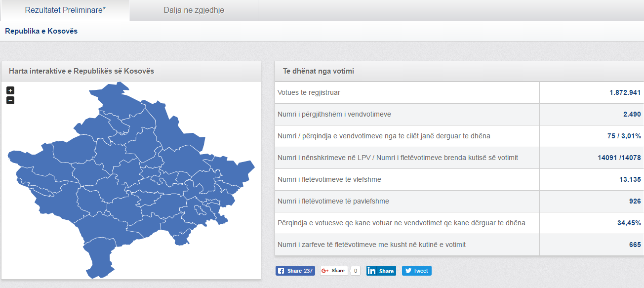
Task: Open the Dalja ne zgjedhje tab
Action: point(194,10)
